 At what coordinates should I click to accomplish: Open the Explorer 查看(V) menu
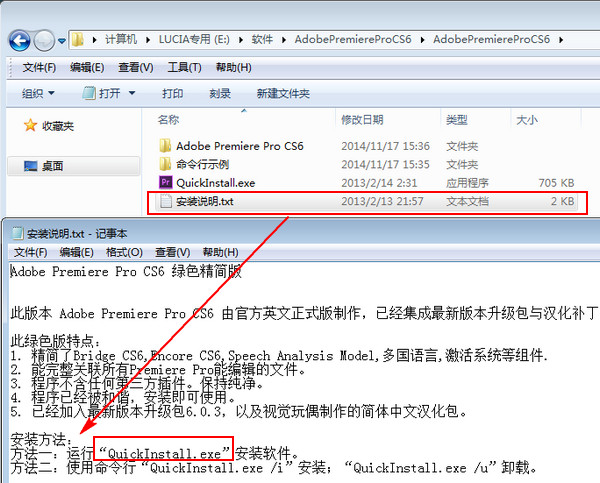(135, 68)
